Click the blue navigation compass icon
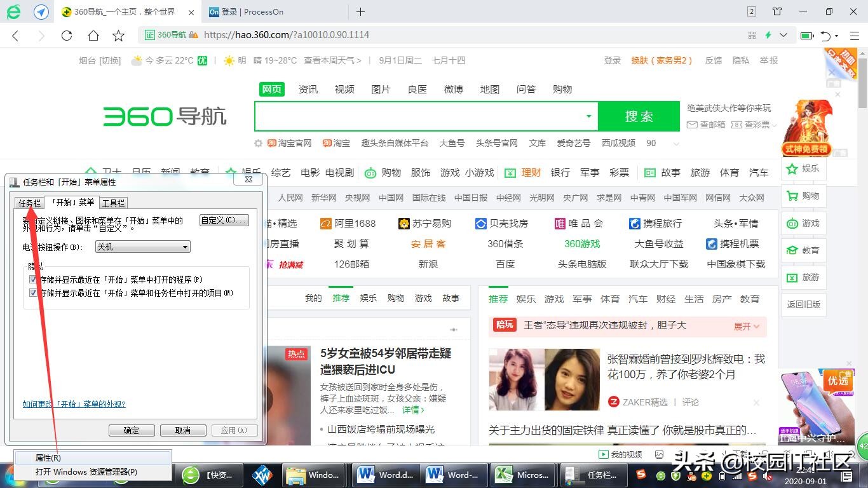 pyautogui.click(x=41, y=11)
